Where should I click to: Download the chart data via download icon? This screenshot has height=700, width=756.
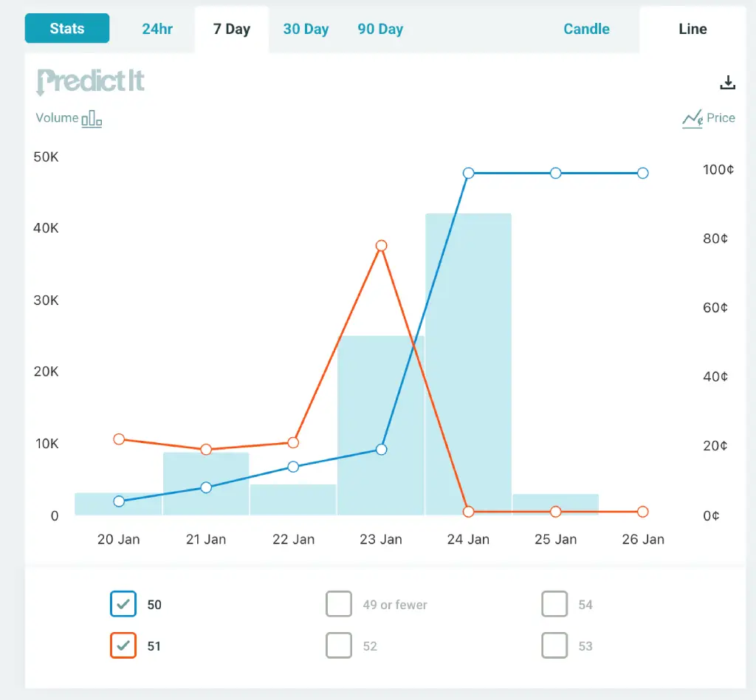tap(727, 83)
